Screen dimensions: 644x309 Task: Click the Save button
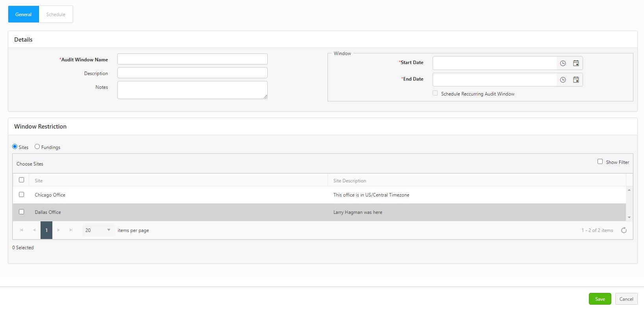pos(600,299)
